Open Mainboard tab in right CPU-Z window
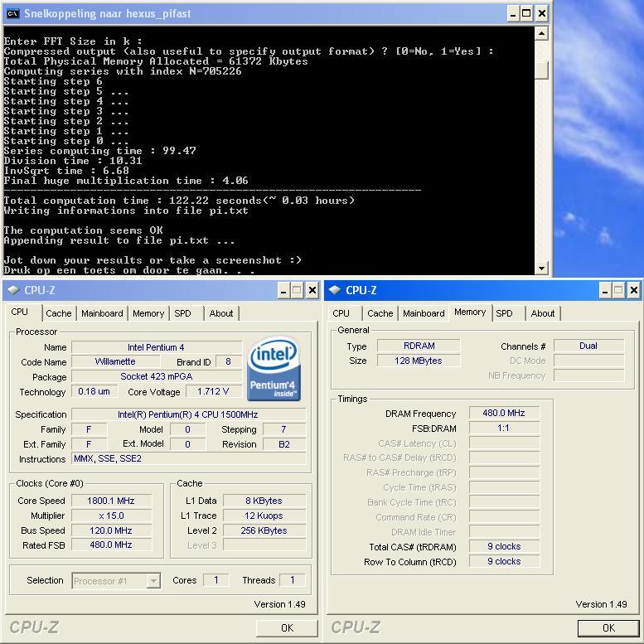The image size is (644, 644). tap(424, 313)
